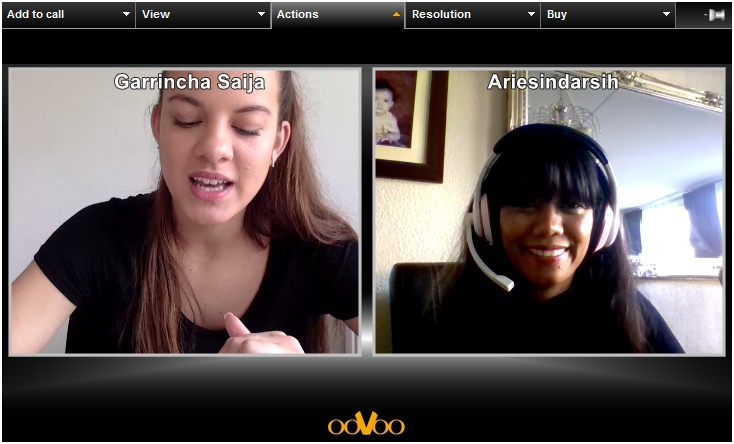
Task: Open the Actions menu
Action: pos(338,15)
